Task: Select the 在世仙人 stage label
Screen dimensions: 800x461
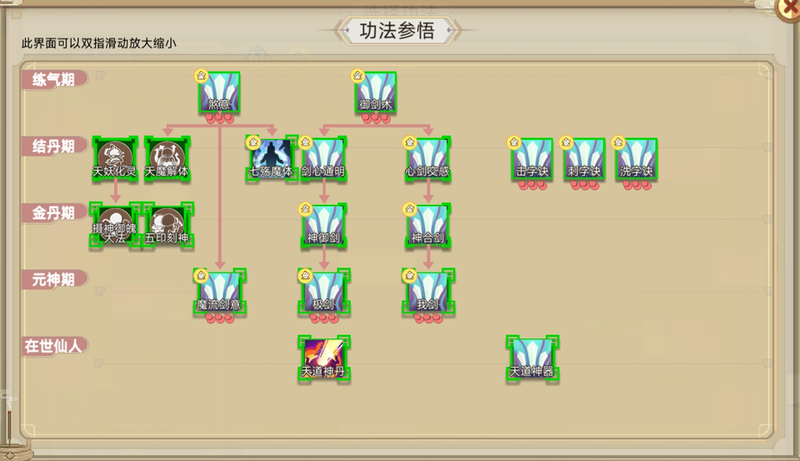Action: [x=54, y=346]
